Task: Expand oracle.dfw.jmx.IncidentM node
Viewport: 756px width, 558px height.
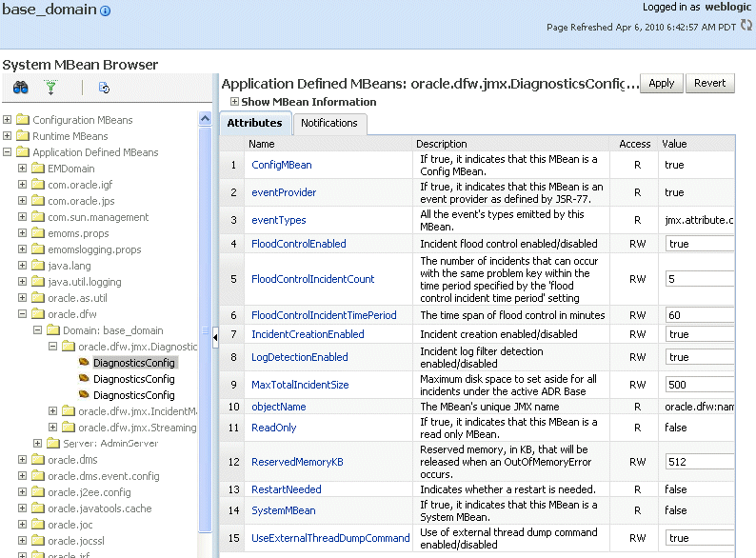Action: [x=53, y=411]
